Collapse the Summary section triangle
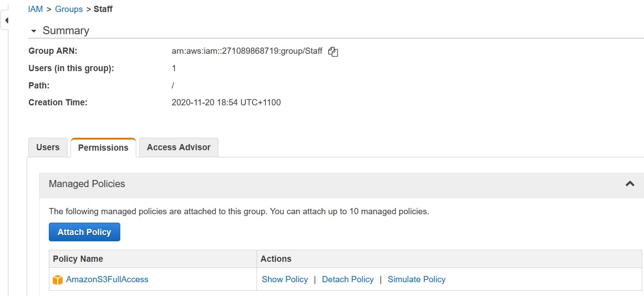Screen dimensions: 644x296 coord(33,31)
